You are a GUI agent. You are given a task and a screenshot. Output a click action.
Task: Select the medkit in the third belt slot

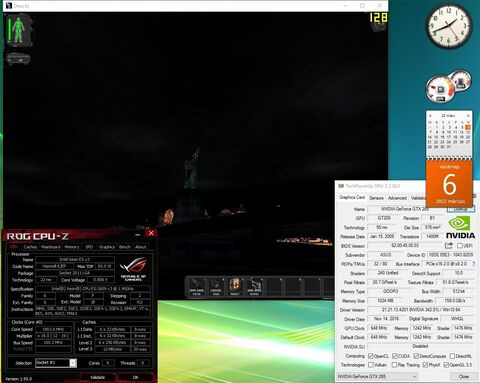(235, 286)
